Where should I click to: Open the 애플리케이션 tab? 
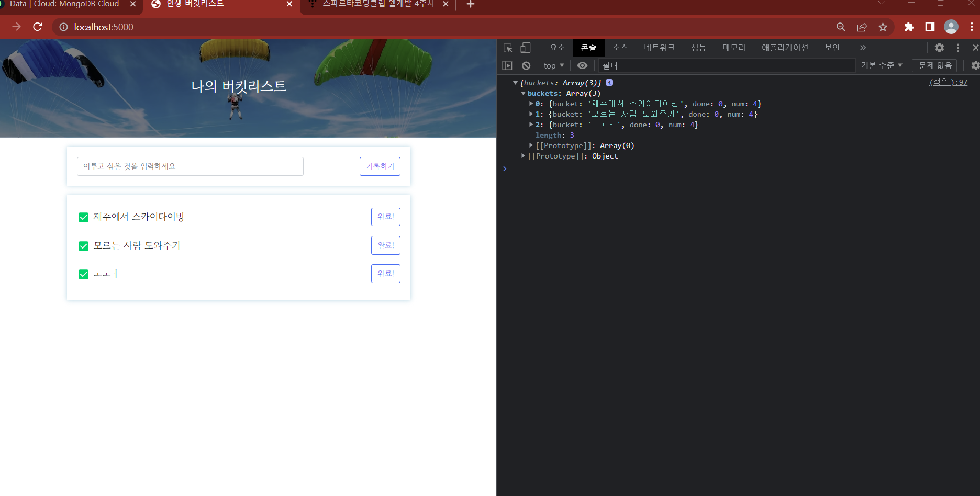tap(785, 48)
